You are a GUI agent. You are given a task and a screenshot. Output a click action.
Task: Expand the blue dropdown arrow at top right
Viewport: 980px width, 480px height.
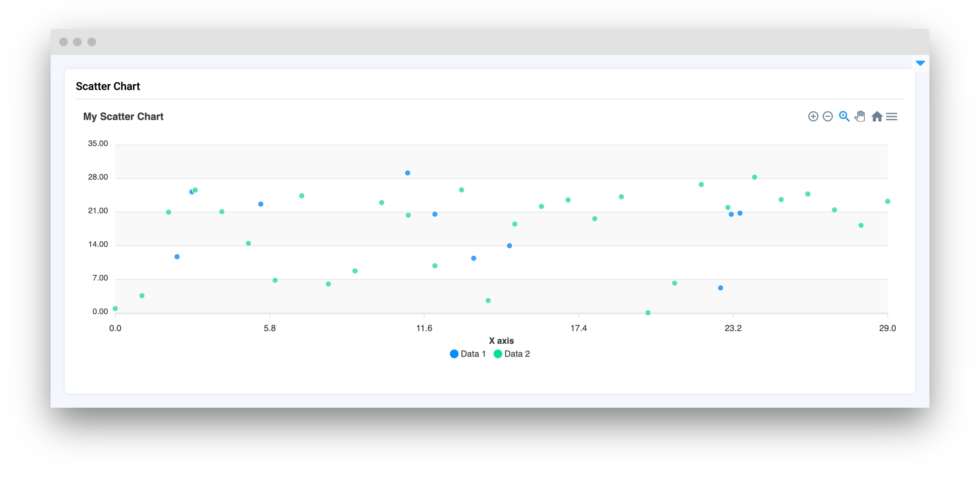coord(920,63)
